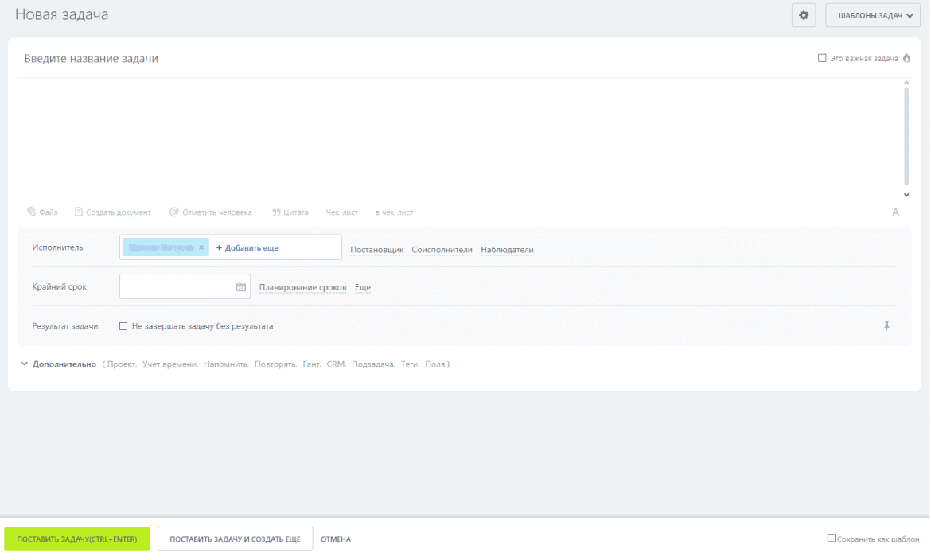Click the Проект additional option
Viewport: 931px width, 560px height.
point(122,364)
